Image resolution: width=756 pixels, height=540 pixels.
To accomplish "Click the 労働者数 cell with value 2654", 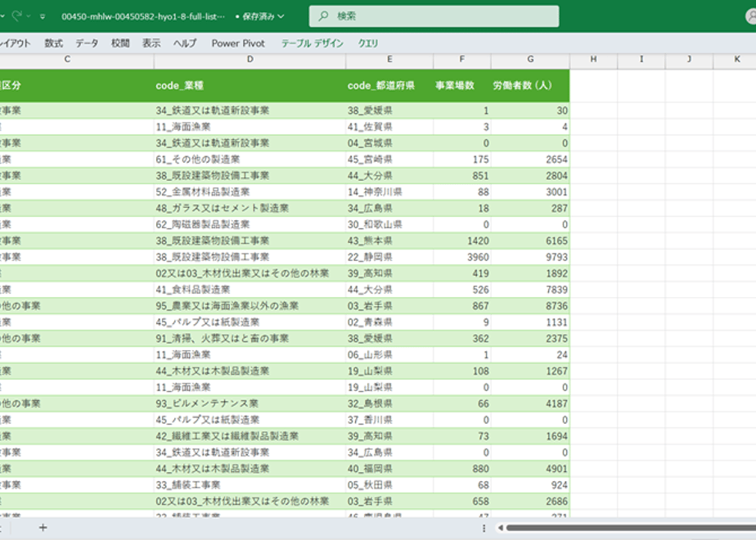I will 530,160.
